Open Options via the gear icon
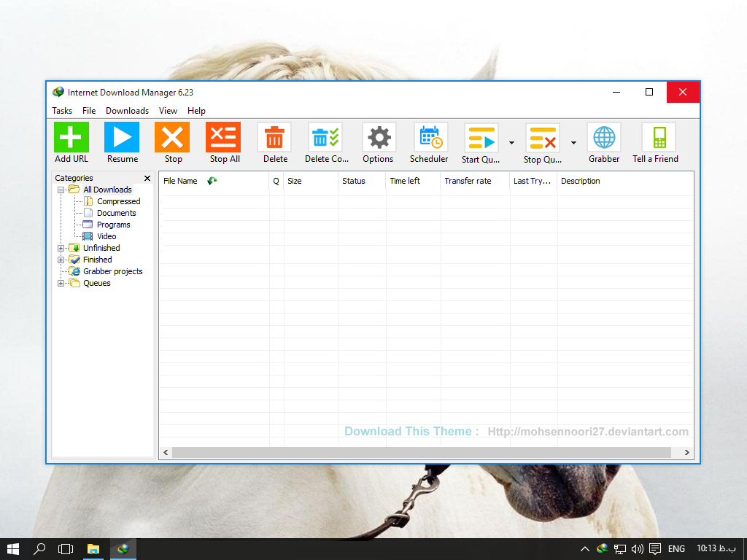Image resolution: width=747 pixels, height=560 pixels. [x=379, y=138]
